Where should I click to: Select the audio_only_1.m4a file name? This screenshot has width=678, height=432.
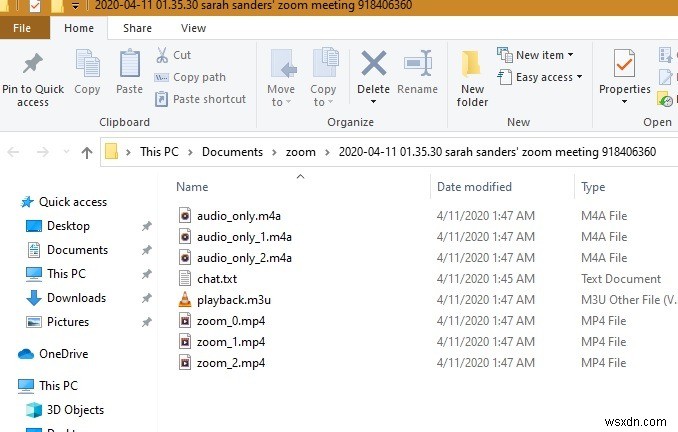tap(244, 237)
